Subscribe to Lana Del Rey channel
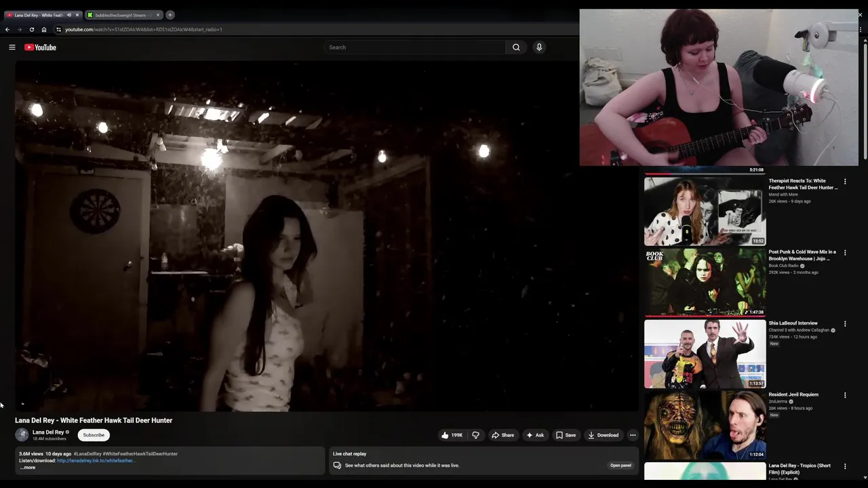 [94, 435]
